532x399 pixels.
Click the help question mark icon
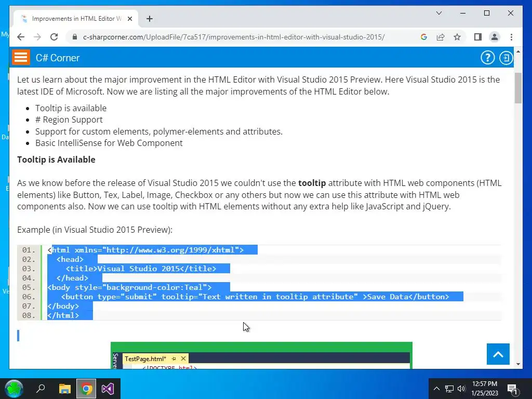[487, 58]
